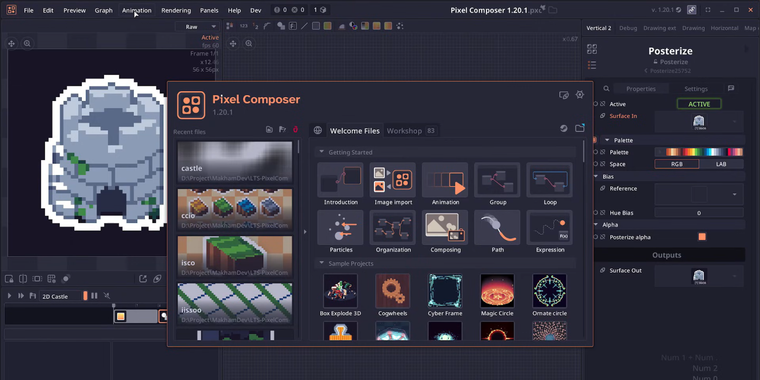Click the curve icon in graph toolbar
Image resolution: width=760 pixels, height=380 pixels.
pos(267,26)
